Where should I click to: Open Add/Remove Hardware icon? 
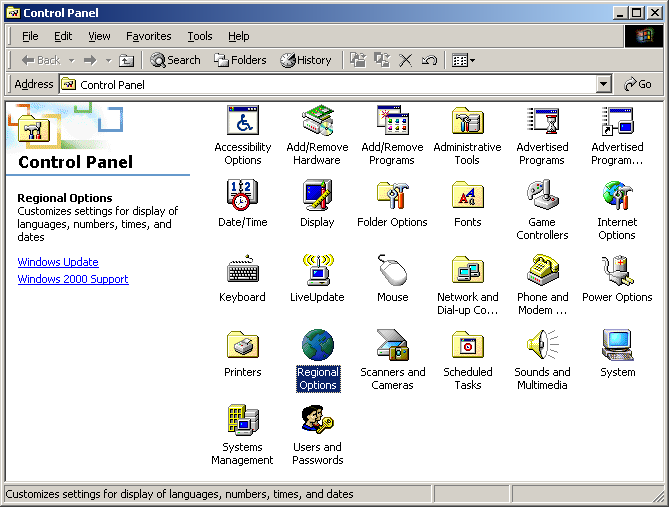317,121
